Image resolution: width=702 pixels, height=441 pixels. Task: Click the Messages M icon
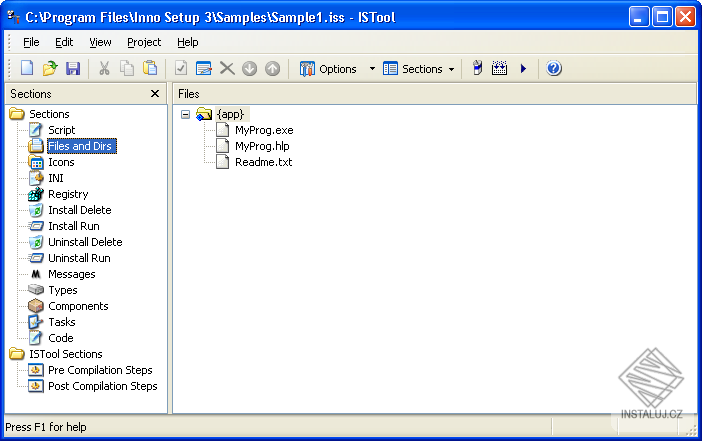pos(36,274)
